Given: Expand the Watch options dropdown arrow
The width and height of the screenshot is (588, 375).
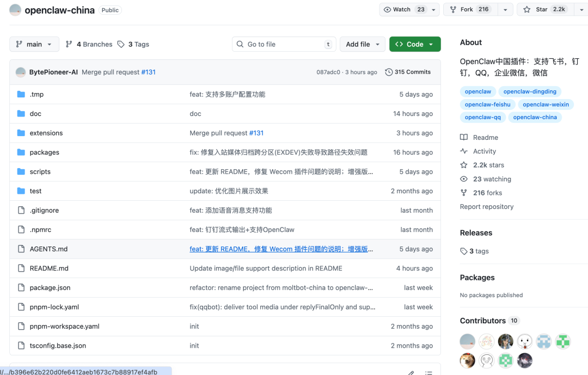Looking at the screenshot, I should coord(433,10).
